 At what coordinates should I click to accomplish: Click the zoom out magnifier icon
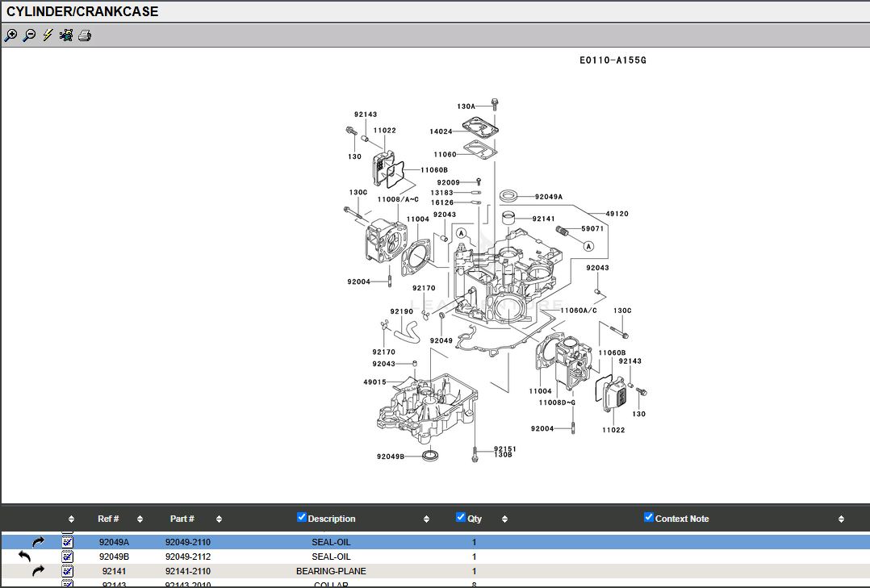[29, 35]
